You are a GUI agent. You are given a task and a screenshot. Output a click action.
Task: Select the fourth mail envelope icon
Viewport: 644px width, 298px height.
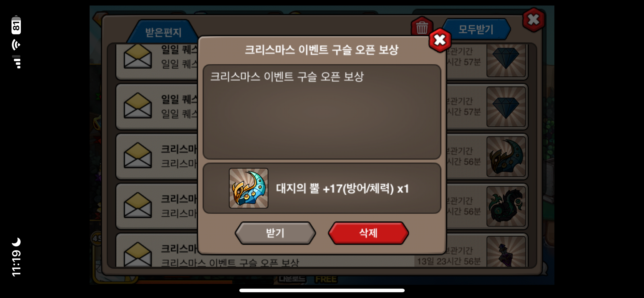138,205
